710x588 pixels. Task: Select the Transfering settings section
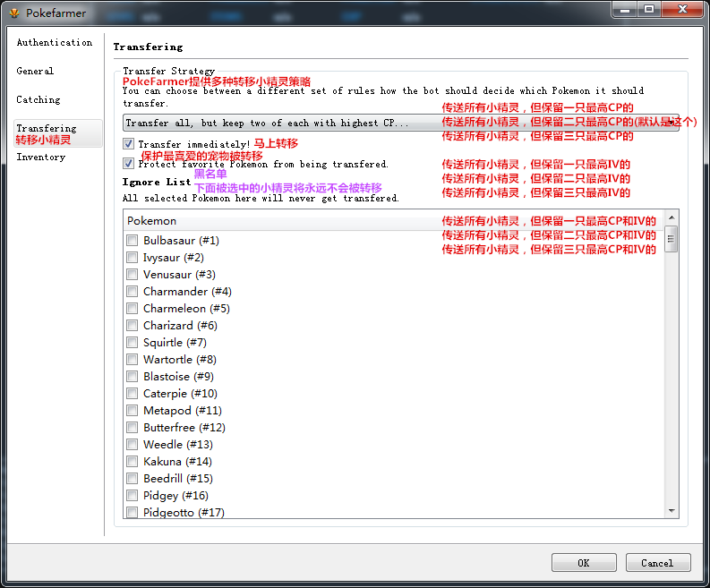[58, 133]
